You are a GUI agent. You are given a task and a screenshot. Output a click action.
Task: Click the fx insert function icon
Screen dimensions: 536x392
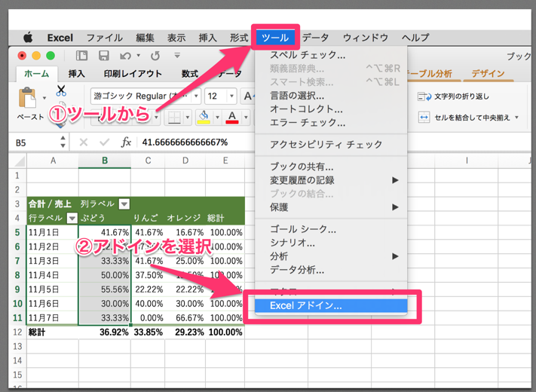pyautogui.click(x=126, y=142)
